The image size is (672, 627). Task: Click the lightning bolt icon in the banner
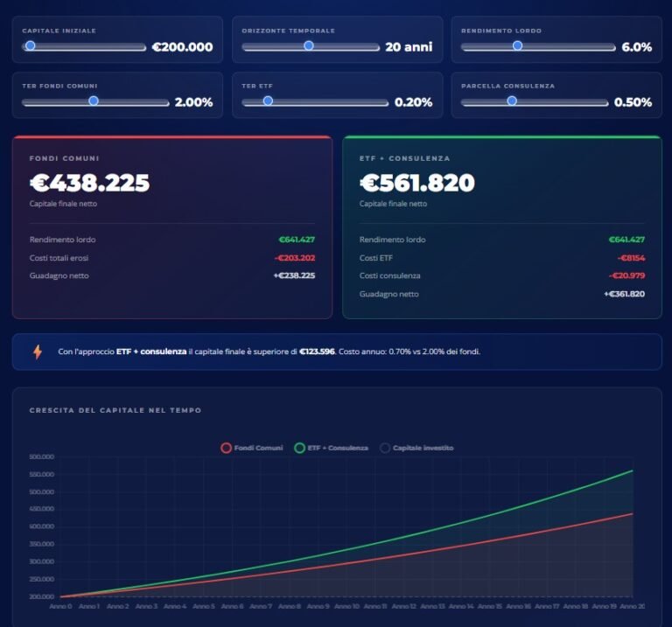coord(37,352)
